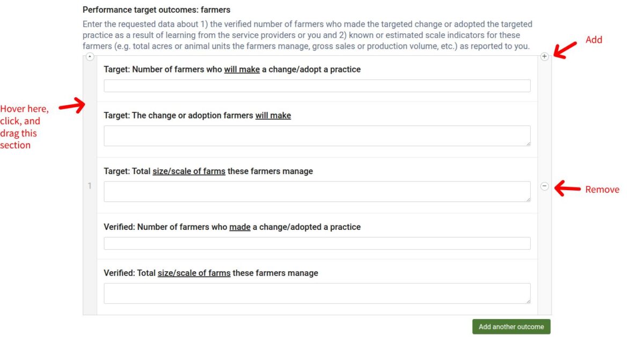Click the Verified number of farmers input field
This screenshot has width=644, height=341.
click(317, 243)
